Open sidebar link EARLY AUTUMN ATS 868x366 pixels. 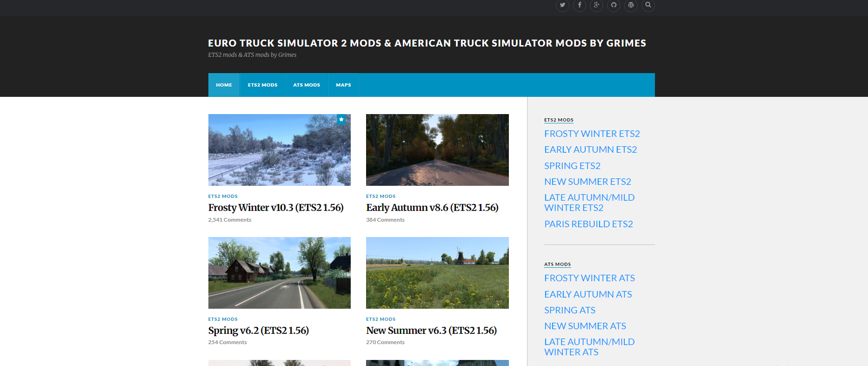point(588,294)
